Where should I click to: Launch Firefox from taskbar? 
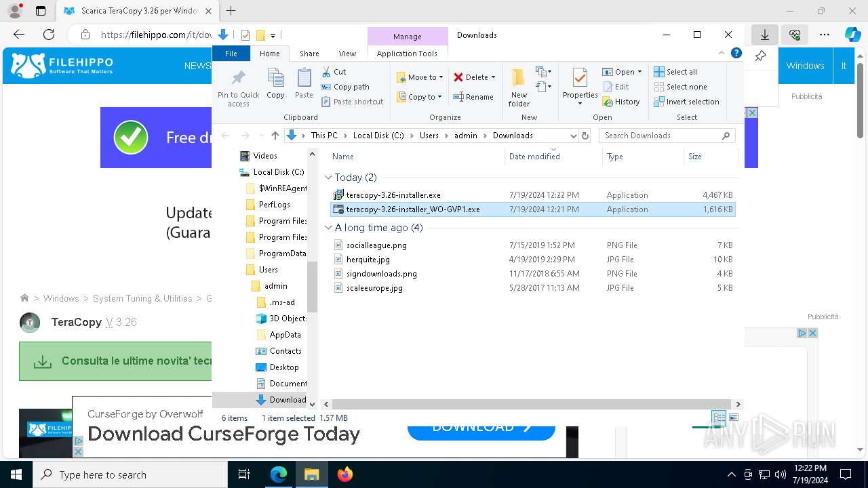click(x=345, y=474)
